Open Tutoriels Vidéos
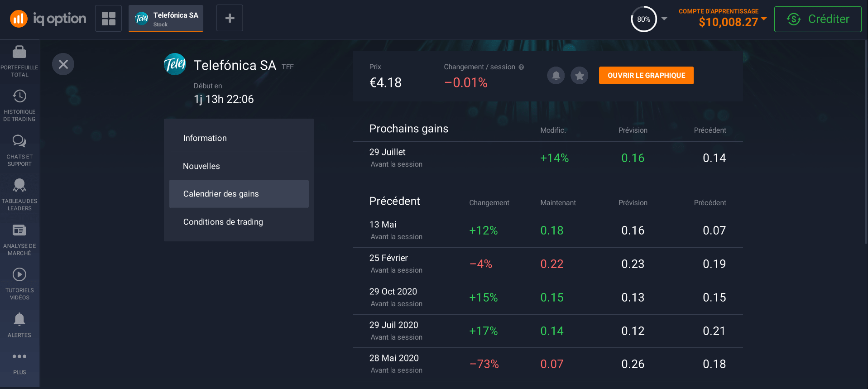The image size is (868, 389). coord(19,284)
